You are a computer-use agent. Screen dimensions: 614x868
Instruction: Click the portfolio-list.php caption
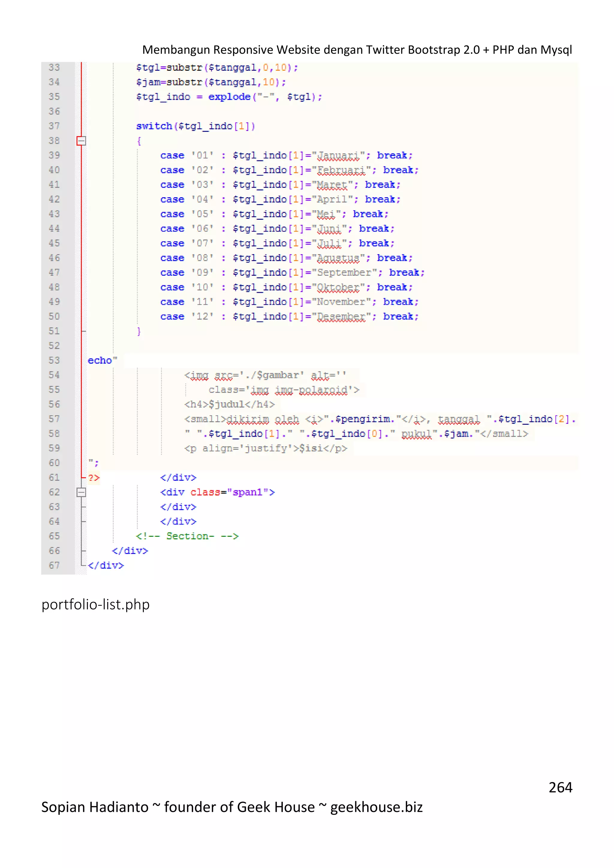tap(96, 605)
